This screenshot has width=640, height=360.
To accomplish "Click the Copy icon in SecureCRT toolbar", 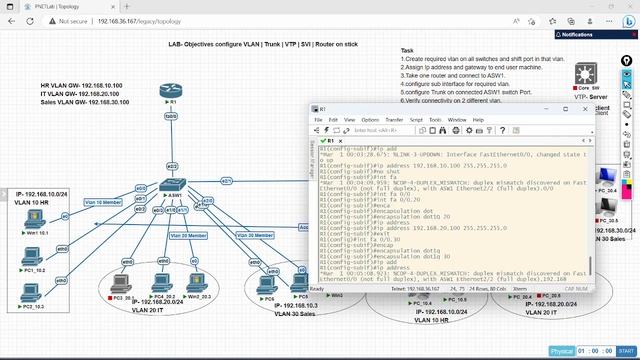I will click(x=422, y=130).
